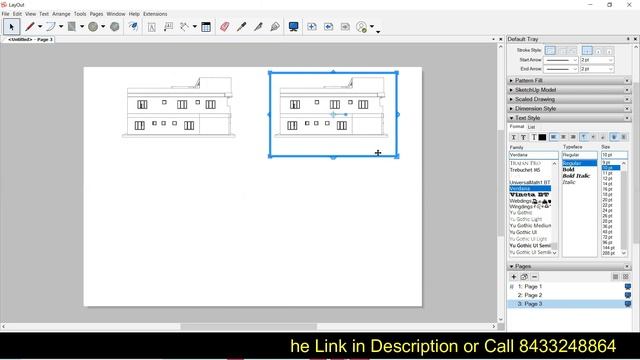Screen dimensions: 640x360
Task: Select Page 1 in Pages list
Action: 569,287
